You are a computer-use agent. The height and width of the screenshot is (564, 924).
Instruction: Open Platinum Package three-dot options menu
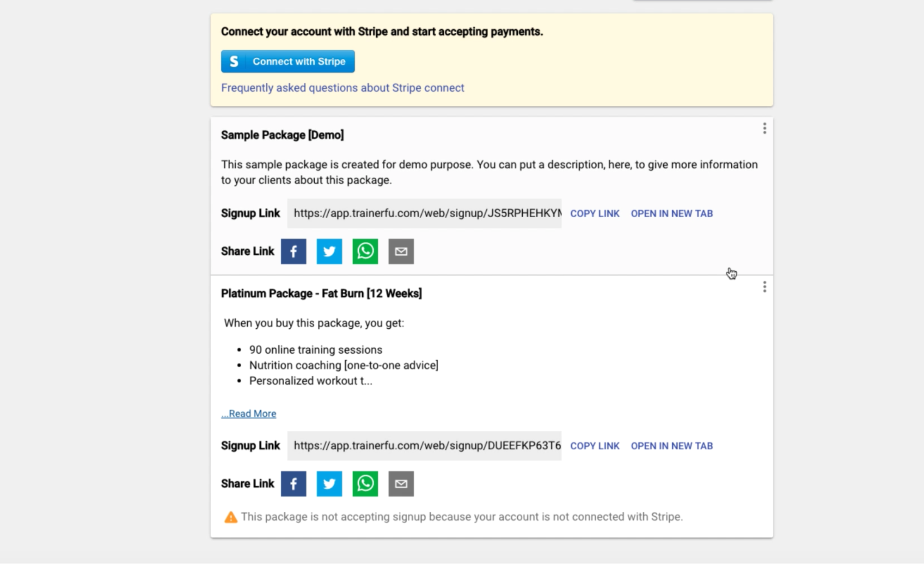765,287
